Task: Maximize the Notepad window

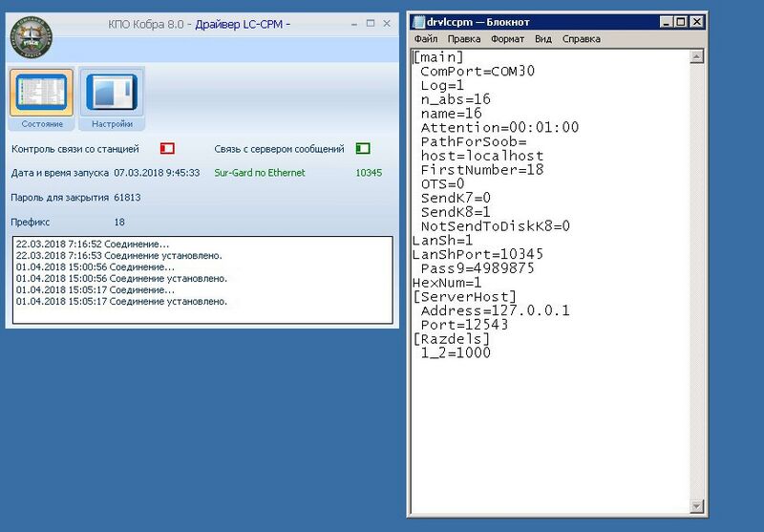Action: point(680,22)
